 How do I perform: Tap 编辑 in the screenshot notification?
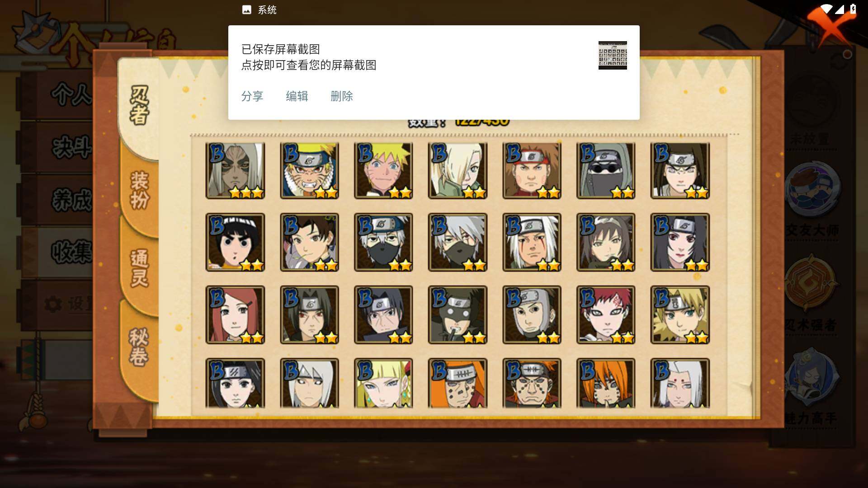click(x=297, y=96)
